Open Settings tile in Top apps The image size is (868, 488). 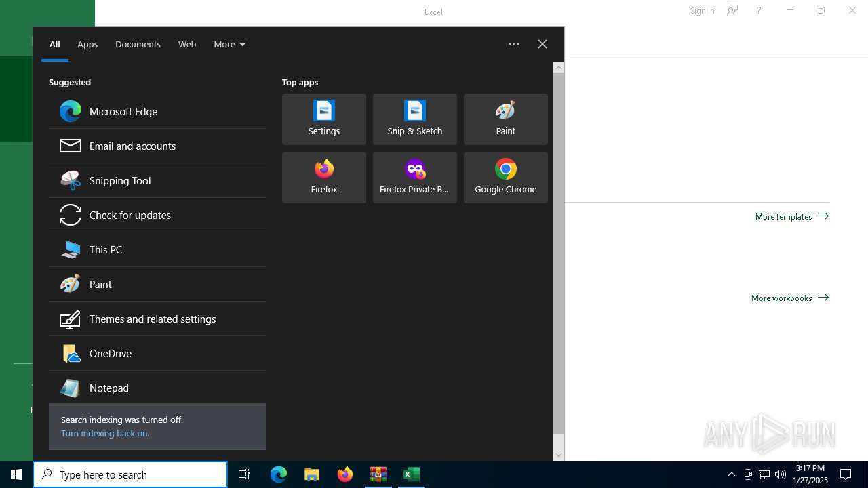click(x=324, y=119)
